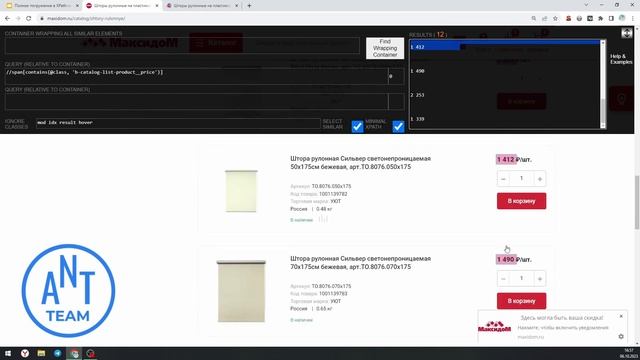The width and height of the screenshot is (640, 360).
Task: Click quantity field of 70x175 blind
Action: [521, 278]
